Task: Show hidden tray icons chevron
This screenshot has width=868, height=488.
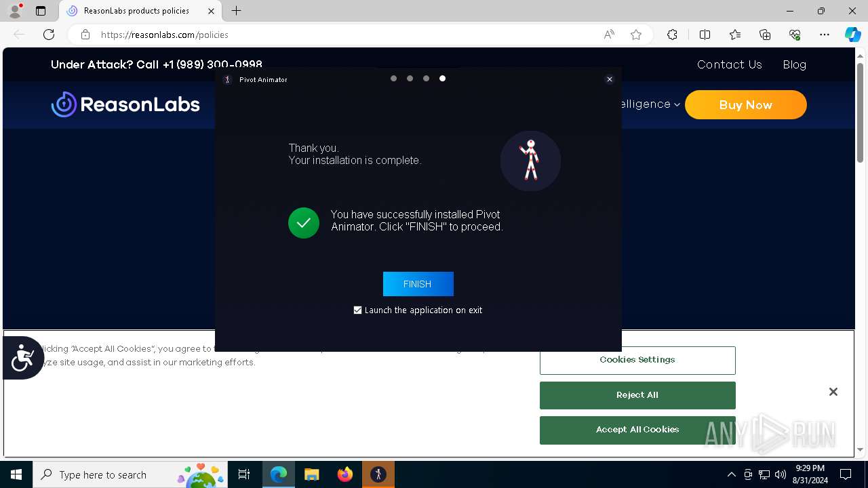Action: pos(731,474)
